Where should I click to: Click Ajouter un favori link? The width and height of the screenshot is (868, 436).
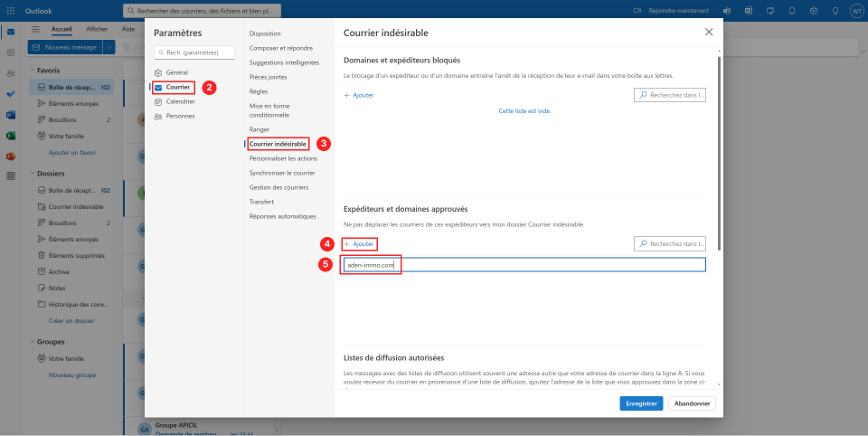coord(72,152)
